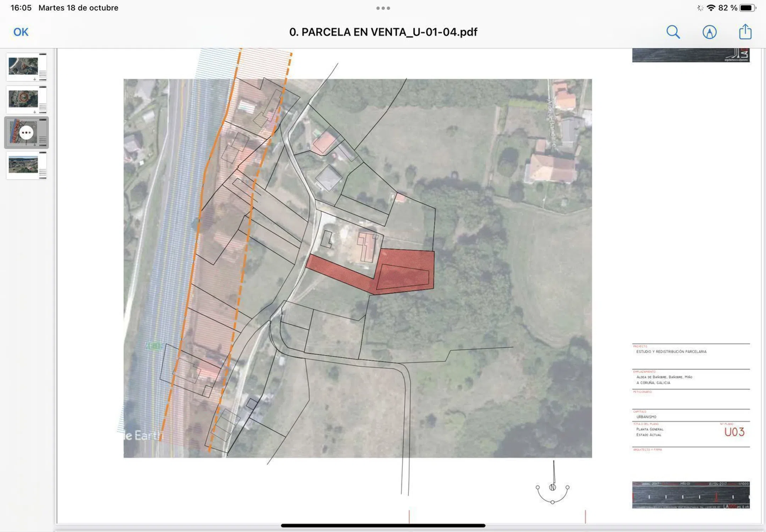Tap the Wi-Fi status icon

pyautogui.click(x=711, y=8)
